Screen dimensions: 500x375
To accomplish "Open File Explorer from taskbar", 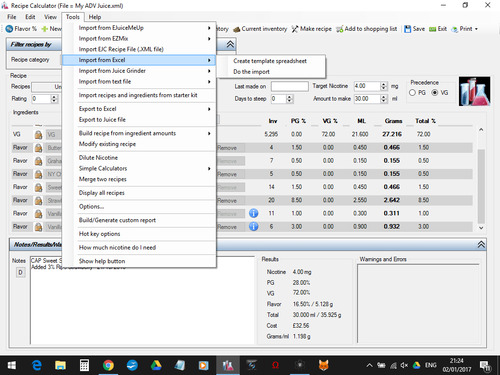I will coord(60,366).
